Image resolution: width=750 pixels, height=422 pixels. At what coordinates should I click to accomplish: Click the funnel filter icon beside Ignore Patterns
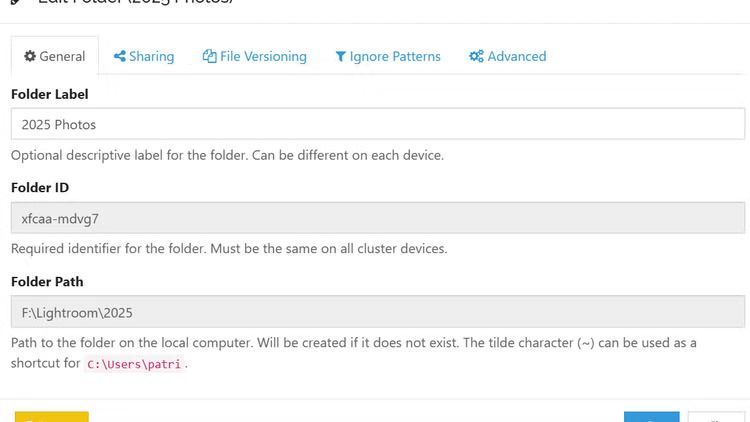(341, 57)
